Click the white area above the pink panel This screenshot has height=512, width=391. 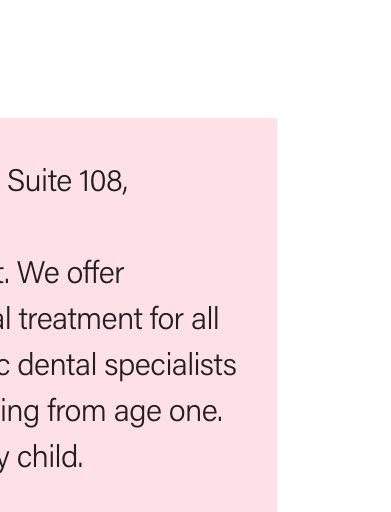(x=195, y=58)
